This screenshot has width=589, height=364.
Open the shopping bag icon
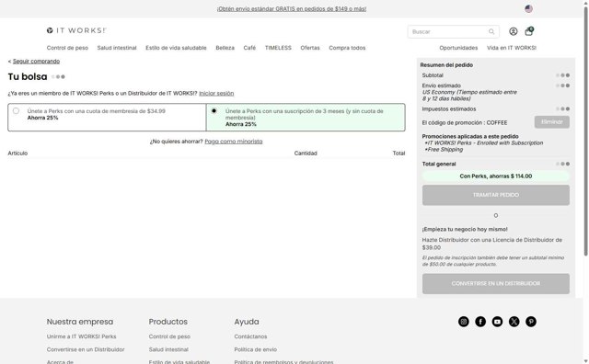pyautogui.click(x=529, y=31)
